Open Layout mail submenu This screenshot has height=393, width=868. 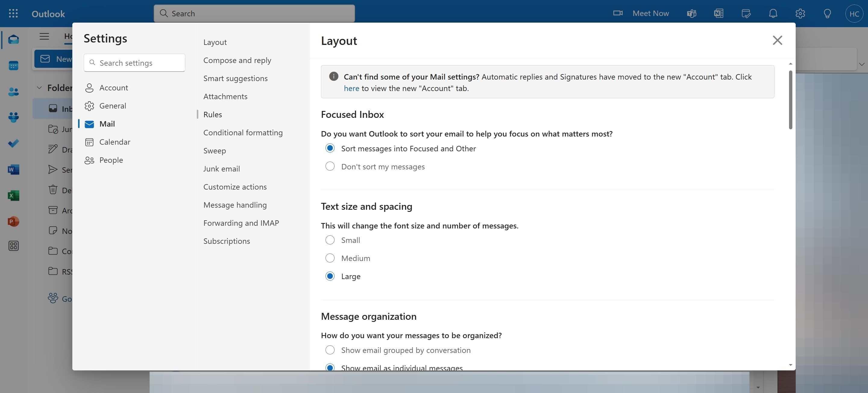tap(215, 42)
